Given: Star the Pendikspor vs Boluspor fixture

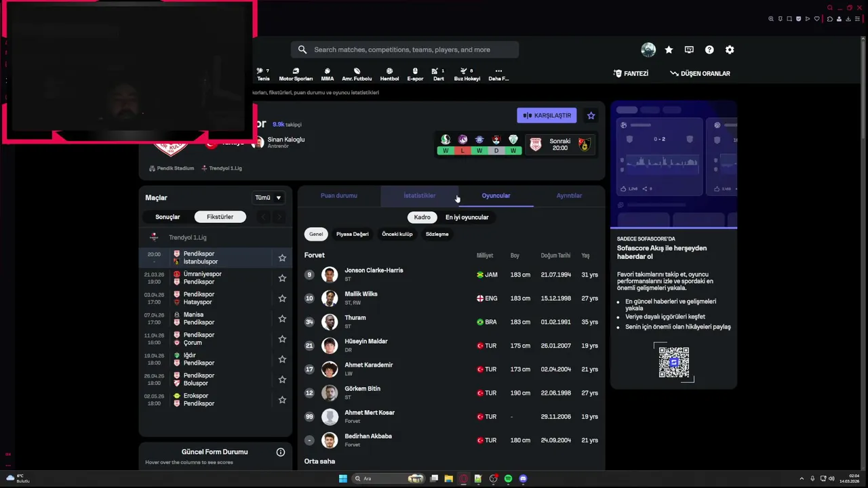Looking at the screenshot, I should [282, 380].
